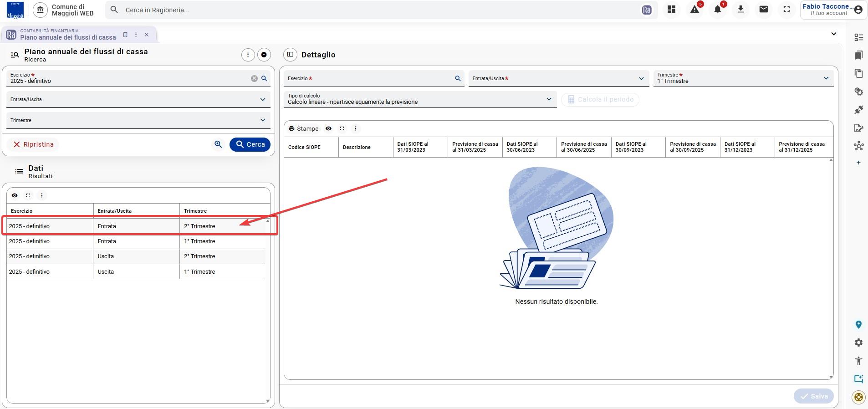Look up Esercizio in the Ricerca panel
Viewport: 868px width, 409px height.
[x=264, y=78]
